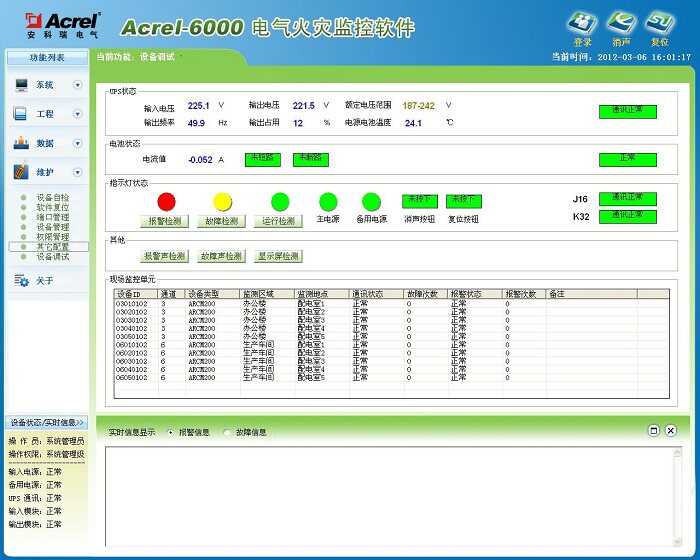
Task: Select table row 06010102
Action: [x=392, y=345]
